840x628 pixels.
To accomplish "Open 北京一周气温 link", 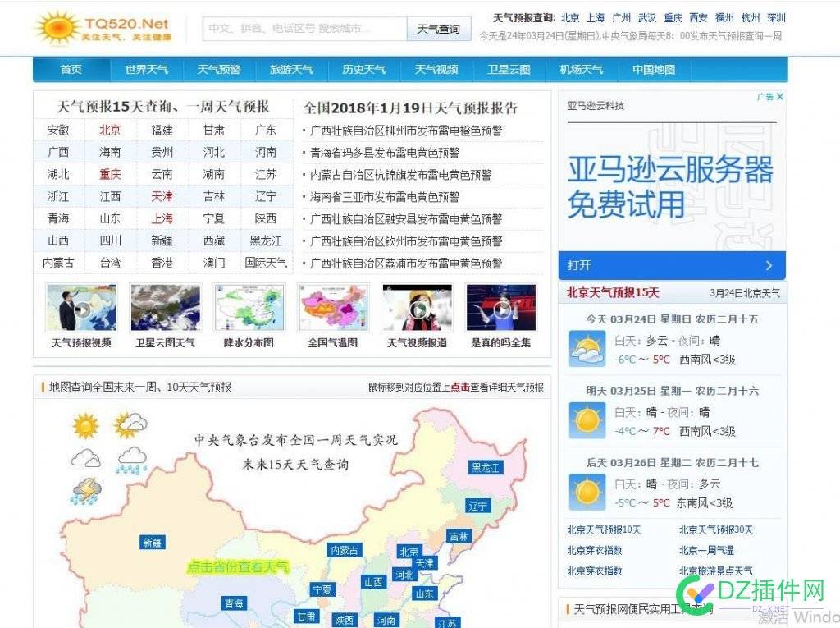I will (706, 550).
